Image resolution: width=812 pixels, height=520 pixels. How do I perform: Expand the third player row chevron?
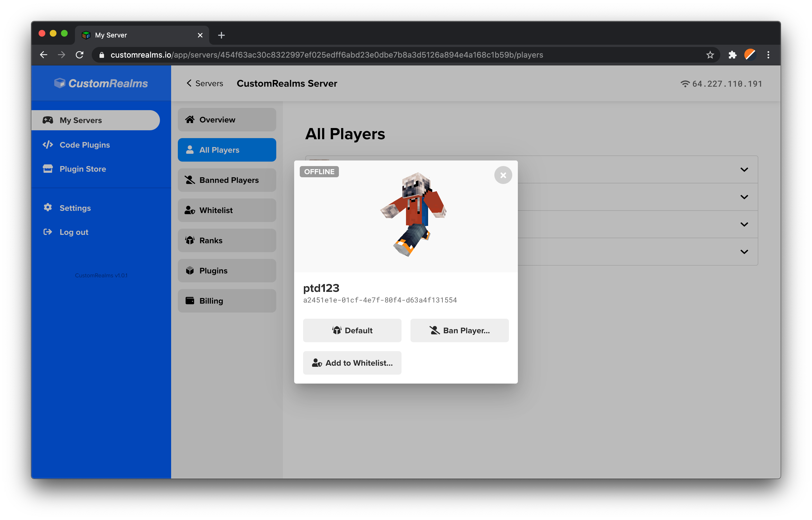[x=744, y=224]
